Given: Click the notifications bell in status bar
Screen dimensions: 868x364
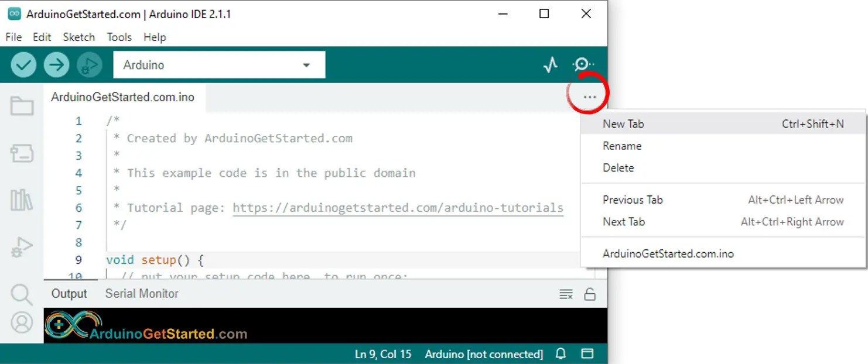Looking at the screenshot, I should click(561, 354).
